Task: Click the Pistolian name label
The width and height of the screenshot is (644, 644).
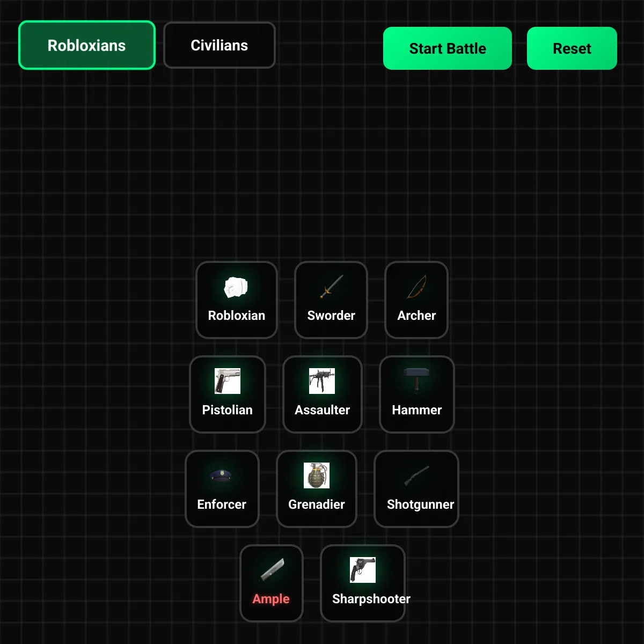Action: coord(228,410)
